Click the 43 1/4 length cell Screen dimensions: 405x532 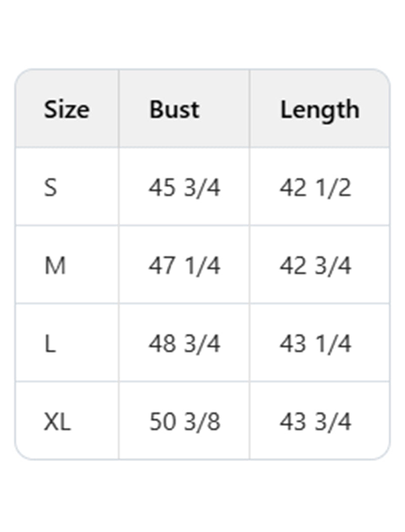click(315, 344)
